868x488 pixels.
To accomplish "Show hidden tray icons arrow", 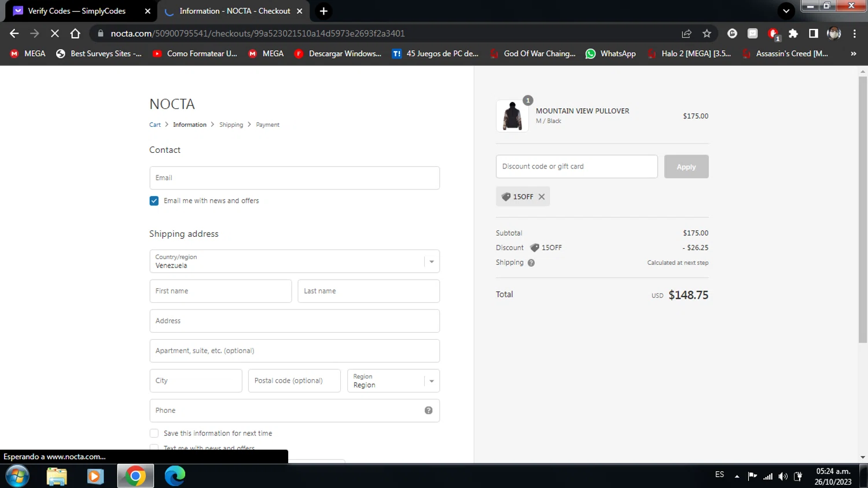I will [737, 476].
